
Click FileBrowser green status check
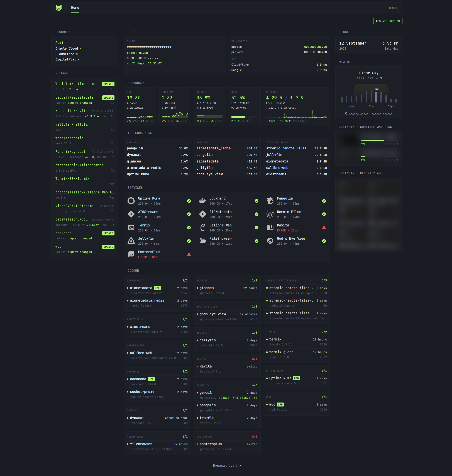[x=257, y=241]
